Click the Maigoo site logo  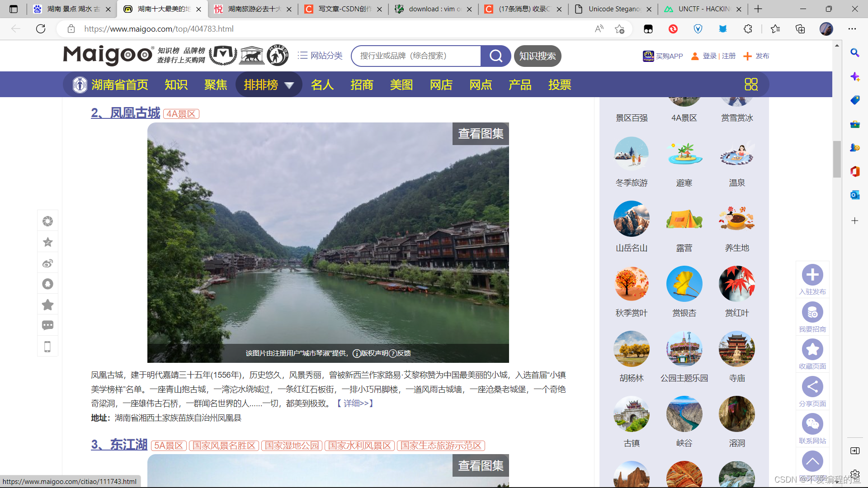(x=108, y=55)
